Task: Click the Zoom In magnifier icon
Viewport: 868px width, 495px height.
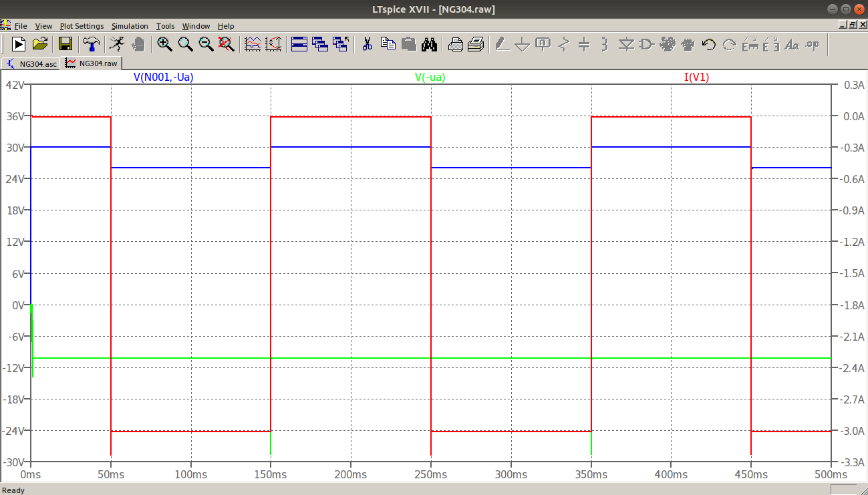Action: click(x=164, y=44)
